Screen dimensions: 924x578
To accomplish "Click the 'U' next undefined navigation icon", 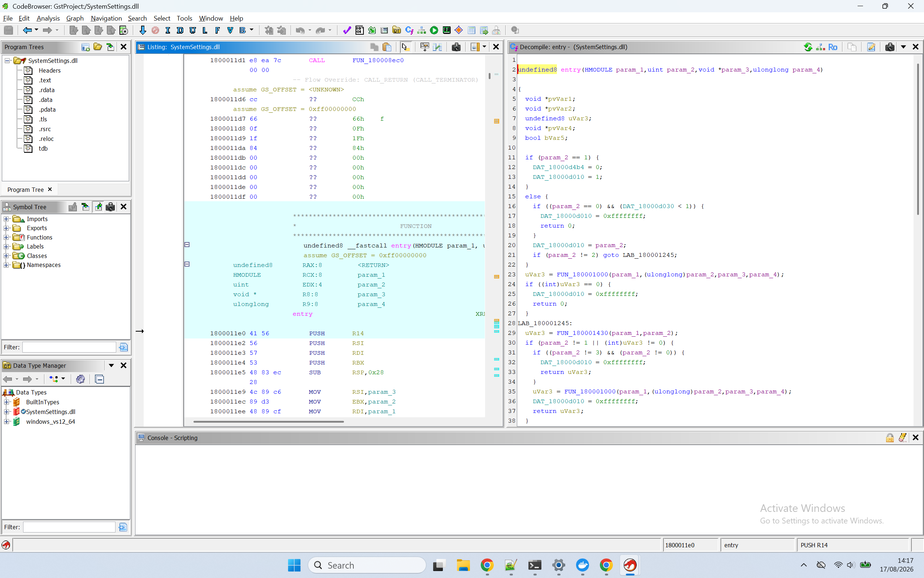I will 192,30.
